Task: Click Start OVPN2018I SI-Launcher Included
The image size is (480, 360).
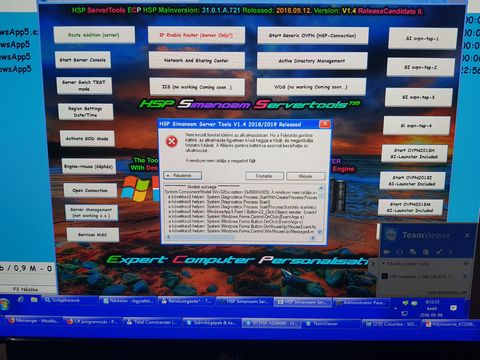Action: pyautogui.click(x=412, y=181)
